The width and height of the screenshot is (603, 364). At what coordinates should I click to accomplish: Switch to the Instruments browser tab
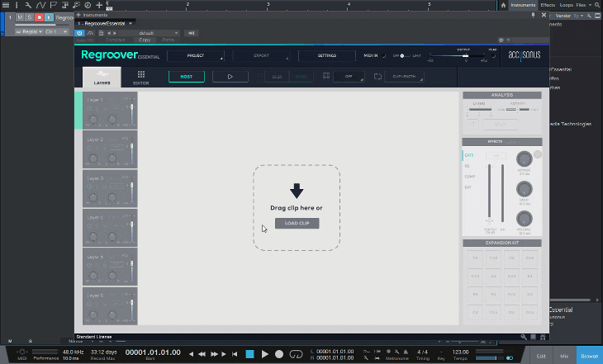(523, 5)
